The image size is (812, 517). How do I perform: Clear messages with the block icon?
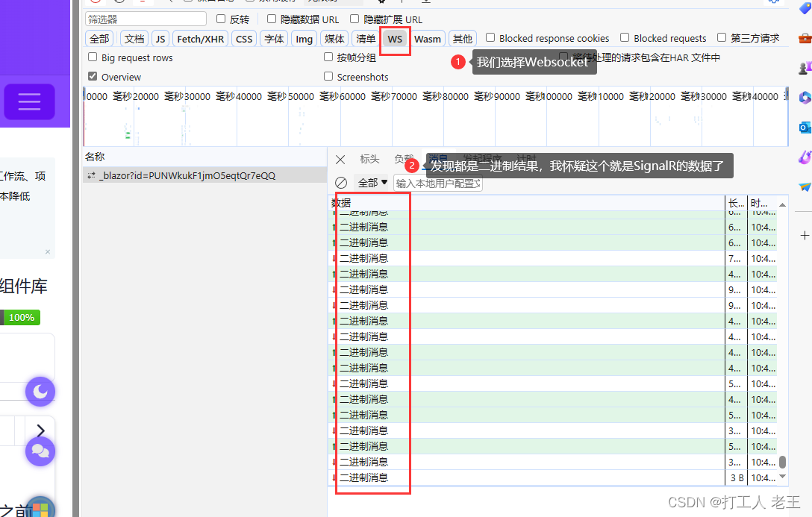coord(341,183)
